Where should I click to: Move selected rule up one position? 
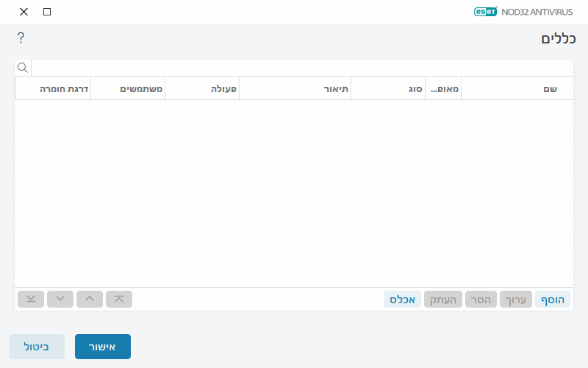pos(90,299)
